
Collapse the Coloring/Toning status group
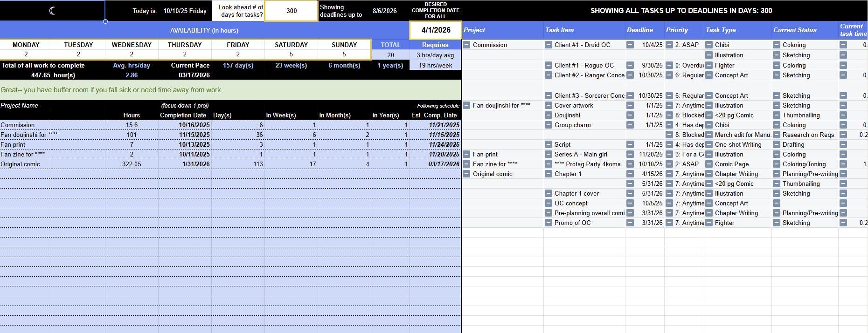click(777, 164)
